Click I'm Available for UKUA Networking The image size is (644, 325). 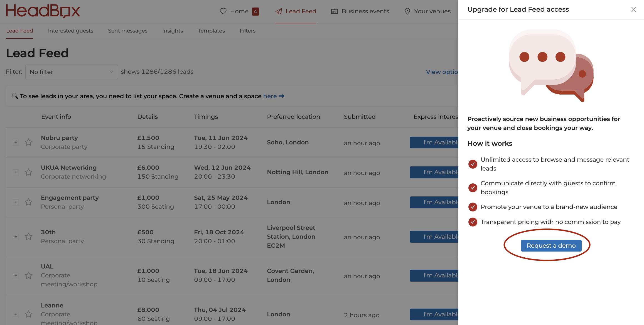(434, 172)
